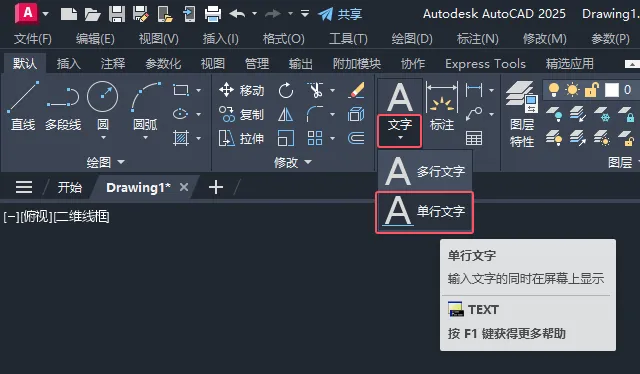
Task: Open Layer Properties (图层特性)
Action: click(x=522, y=114)
